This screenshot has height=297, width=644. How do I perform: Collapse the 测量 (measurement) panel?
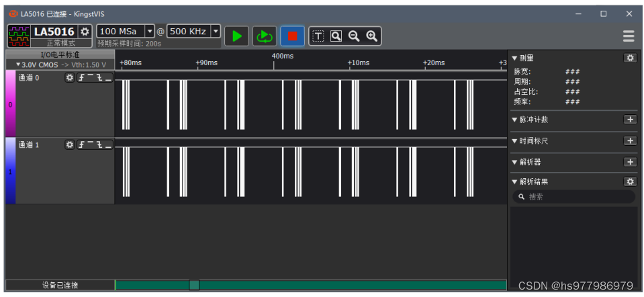tap(514, 58)
